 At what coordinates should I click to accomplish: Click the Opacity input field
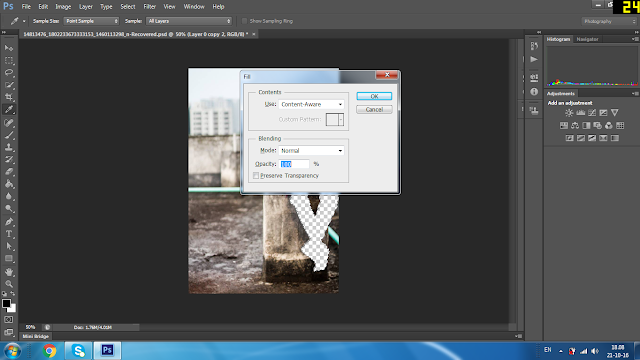point(294,164)
